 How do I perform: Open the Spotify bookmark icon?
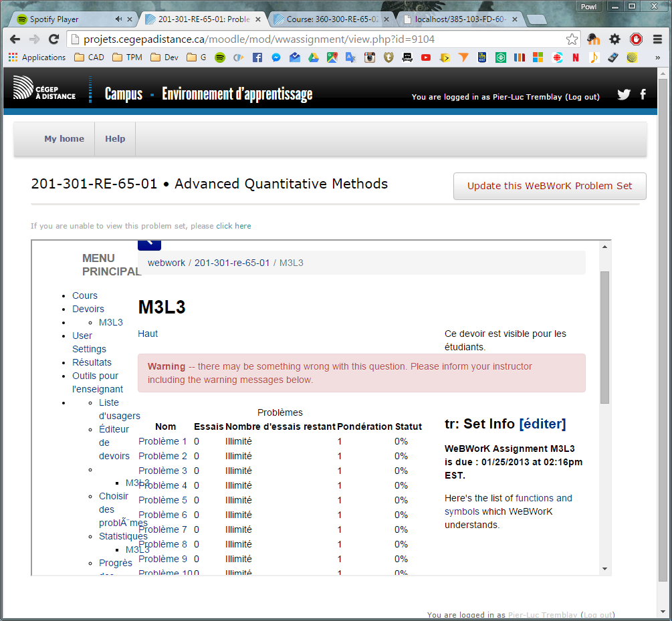pyautogui.click(x=219, y=57)
